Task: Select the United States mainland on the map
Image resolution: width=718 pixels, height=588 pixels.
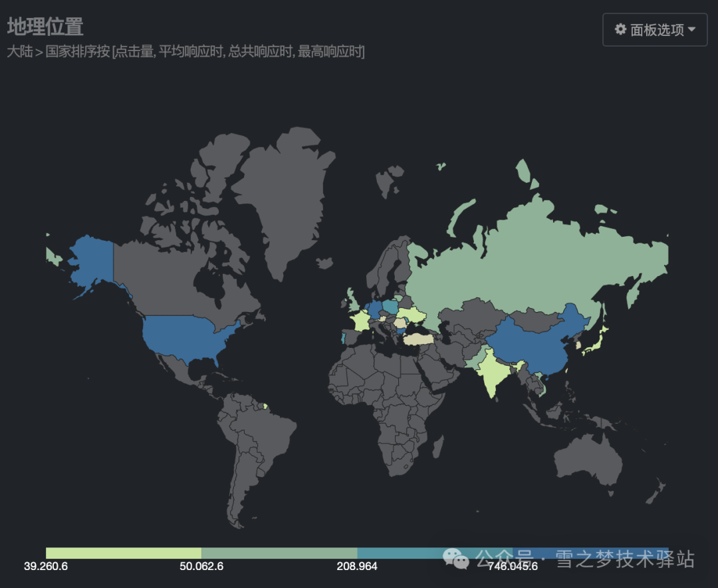Action: click(x=185, y=336)
